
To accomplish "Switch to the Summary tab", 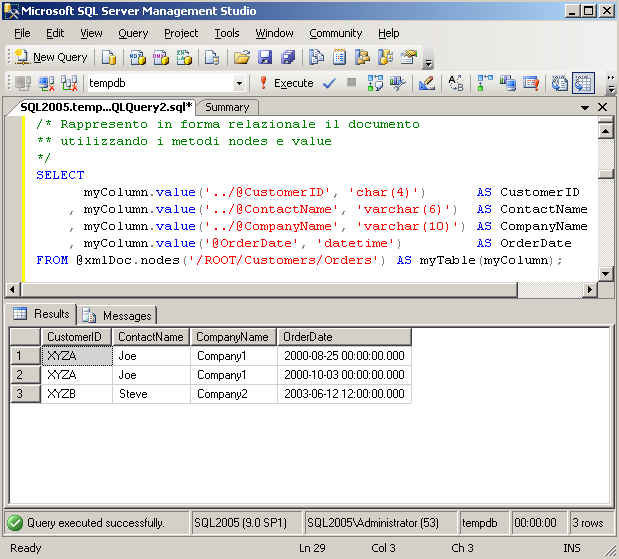I will tap(227, 107).
